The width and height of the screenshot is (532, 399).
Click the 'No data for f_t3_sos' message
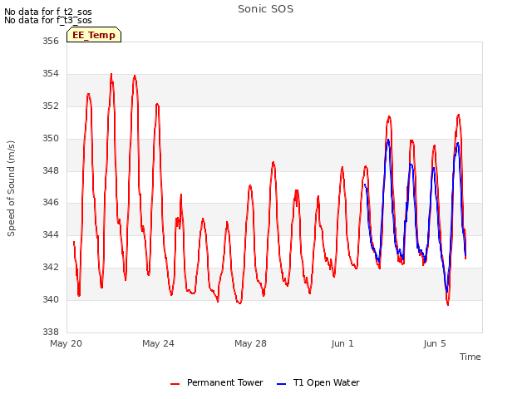tap(48, 20)
